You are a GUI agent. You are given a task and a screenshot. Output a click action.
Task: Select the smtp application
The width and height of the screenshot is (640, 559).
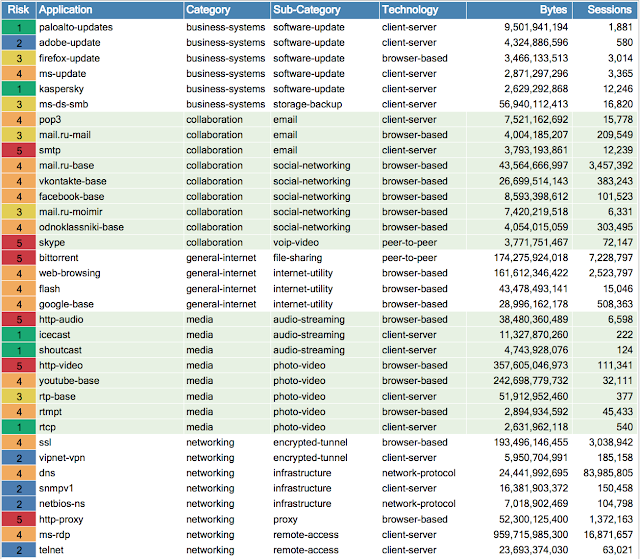coord(50,151)
